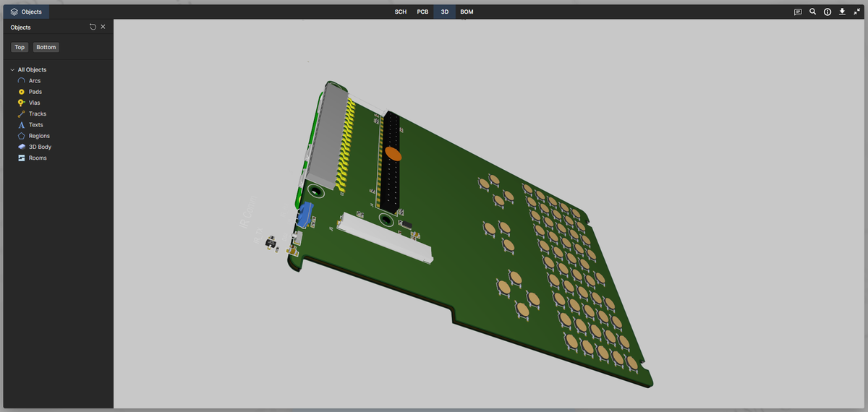Screen dimensions: 868x412
Task: Open the BOM tab
Action: [x=467, y=12]
